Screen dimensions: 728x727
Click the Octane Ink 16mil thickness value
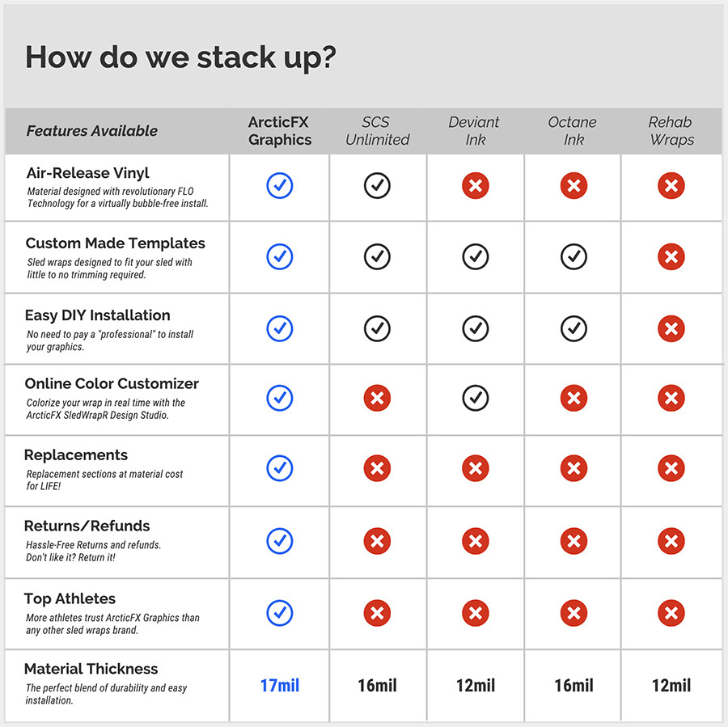pyautogui.click(x=574, y=686)
